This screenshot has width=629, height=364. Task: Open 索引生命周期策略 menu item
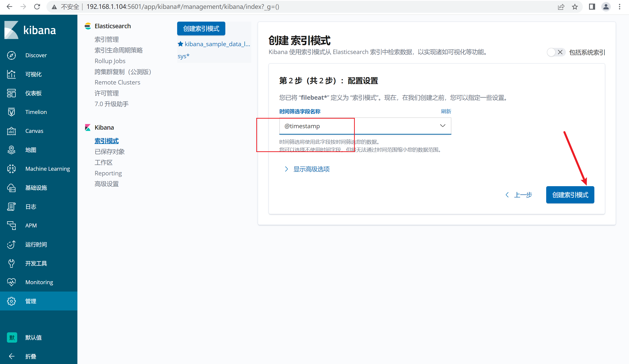(119, 50)
